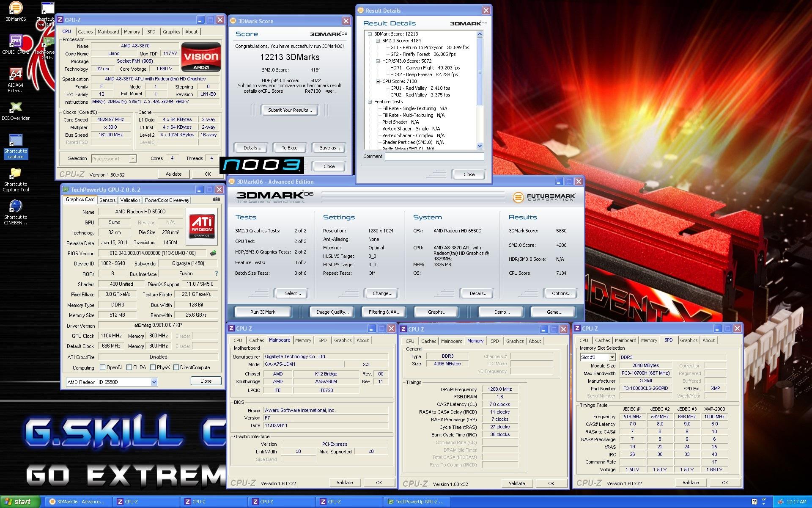Open the Slot #3 memory slot dropdown
The width and height of the screenshot is (812, 508).
tap(612, 358)
